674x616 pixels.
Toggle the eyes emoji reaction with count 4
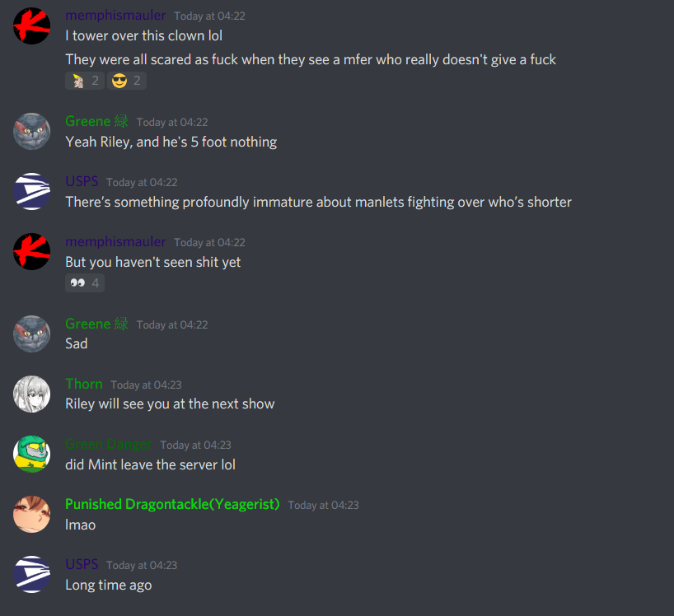point(85,283)
